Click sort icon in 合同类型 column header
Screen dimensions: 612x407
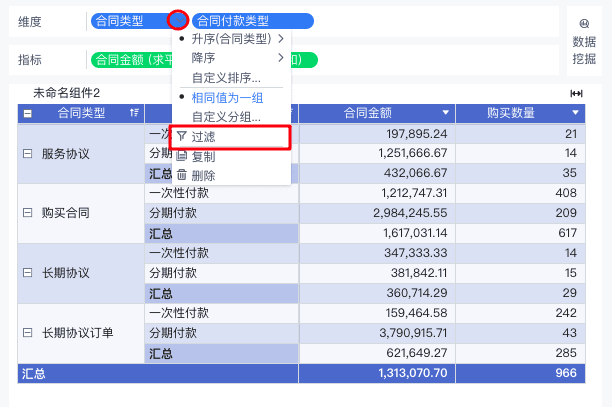click(134, 113)
